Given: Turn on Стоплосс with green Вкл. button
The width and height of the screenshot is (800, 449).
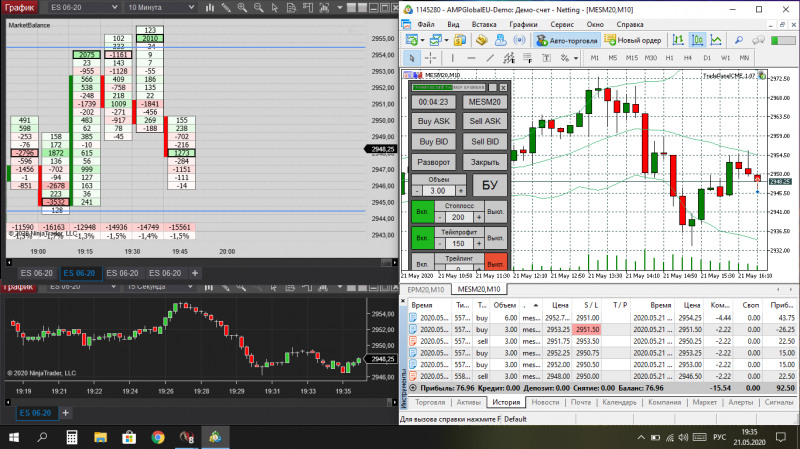Looking at the screenshot, I should coord(422,212).
